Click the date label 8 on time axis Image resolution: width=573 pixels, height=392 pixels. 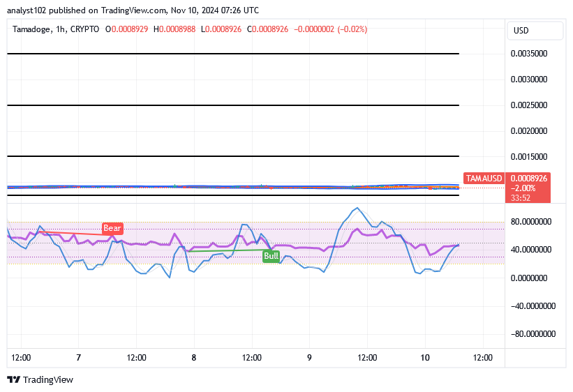(194, 358)
